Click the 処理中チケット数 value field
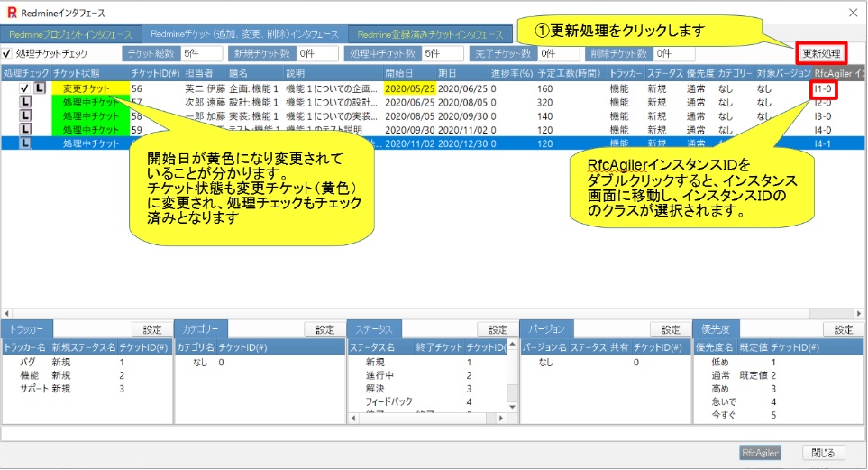 (443, 54)
